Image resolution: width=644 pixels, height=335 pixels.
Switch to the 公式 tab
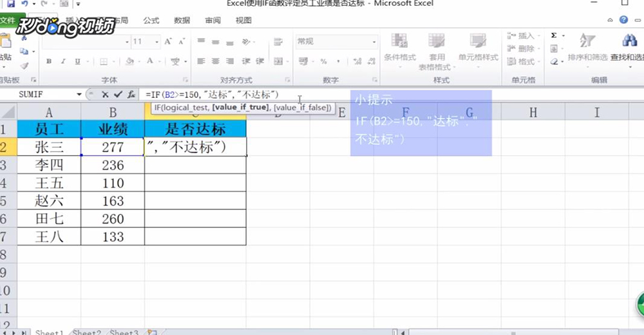click(151, 20)
